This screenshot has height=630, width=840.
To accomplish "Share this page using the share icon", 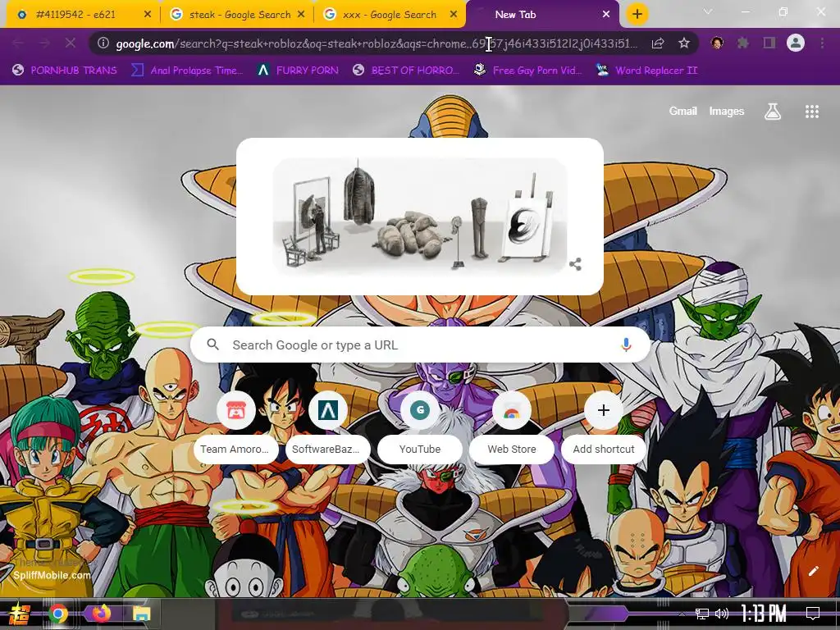I will pyautogui.click(x=658, y=43).
